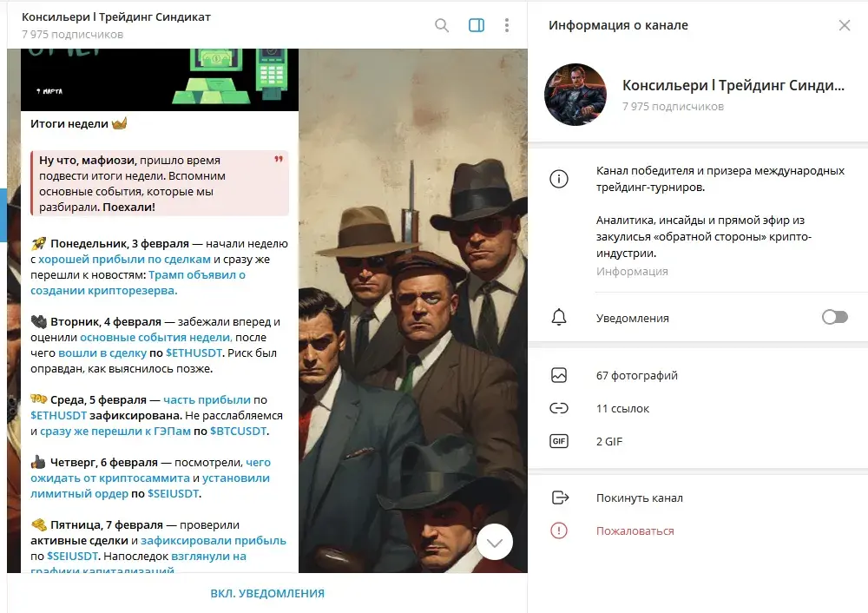Click the emoji by Среда, 5 февраля
The image size is (868, 613).
tap(39, 399)
